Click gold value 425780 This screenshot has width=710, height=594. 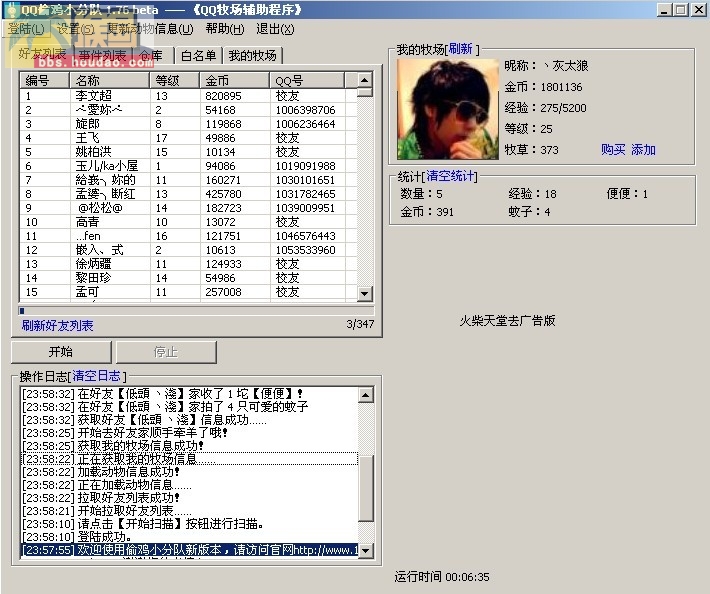[223, 194]
